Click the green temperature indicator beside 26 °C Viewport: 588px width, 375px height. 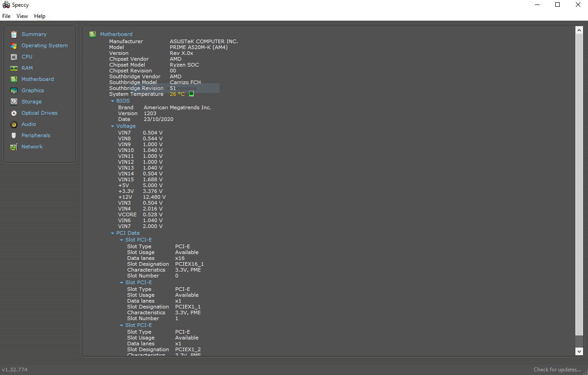(x=191, y=94)
